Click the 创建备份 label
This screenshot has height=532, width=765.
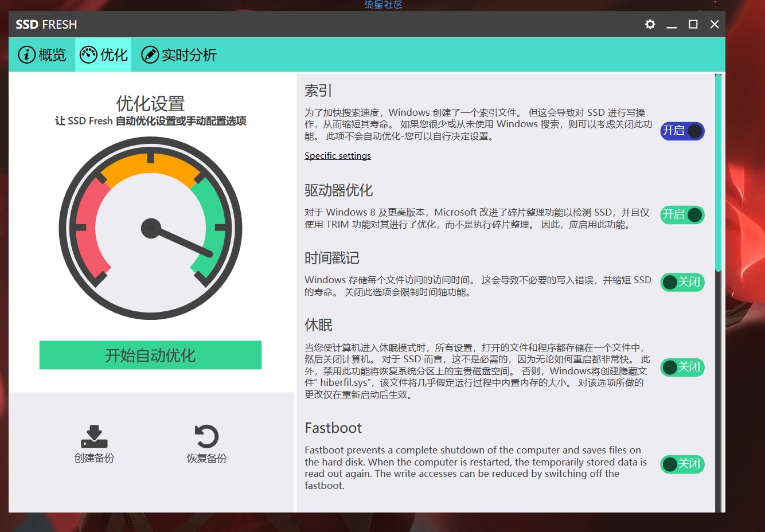tap(94, 458)
